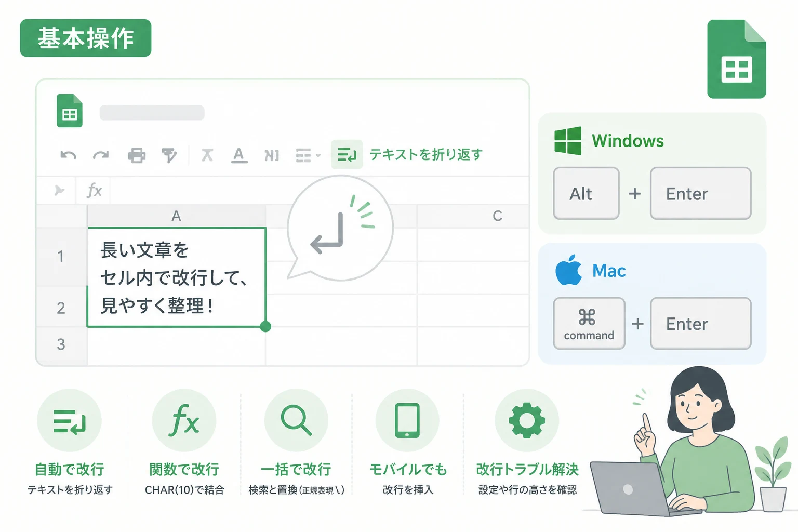Select column C header
The image size is (798, 532).
(x=473, y=216)
